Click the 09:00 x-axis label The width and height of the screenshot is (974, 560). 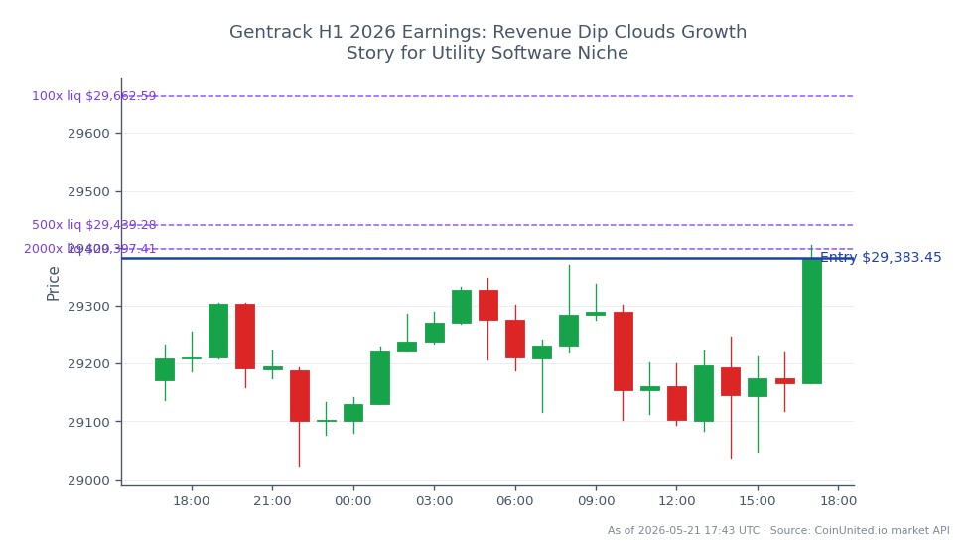click(x=597, y=501)
